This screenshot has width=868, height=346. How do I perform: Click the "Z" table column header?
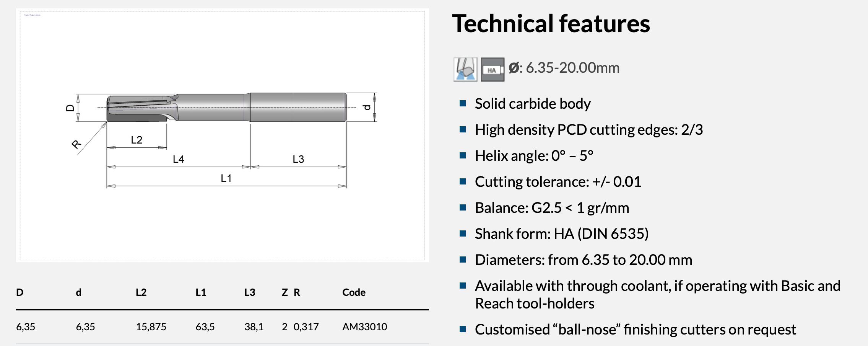click(x=284, y=292)
